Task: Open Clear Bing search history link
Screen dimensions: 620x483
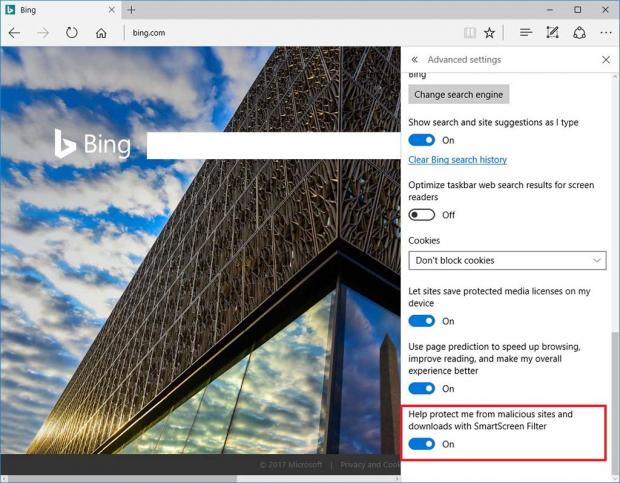Action: pyautogui.click(x=457, y=160)
